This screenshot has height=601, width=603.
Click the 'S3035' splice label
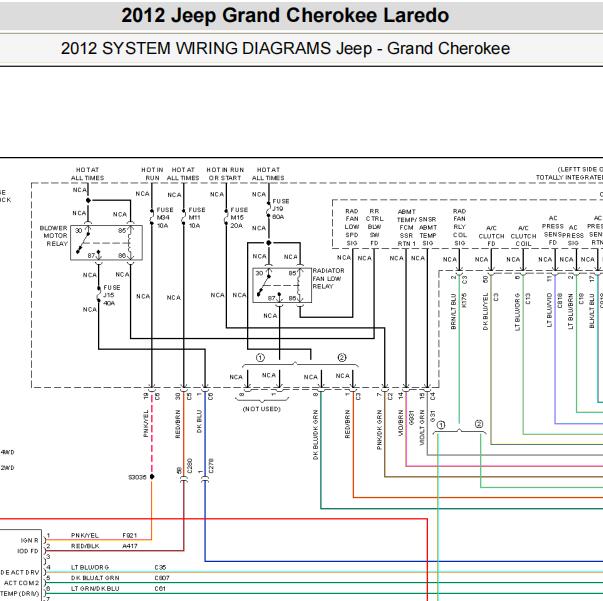[x=137, y=477]
